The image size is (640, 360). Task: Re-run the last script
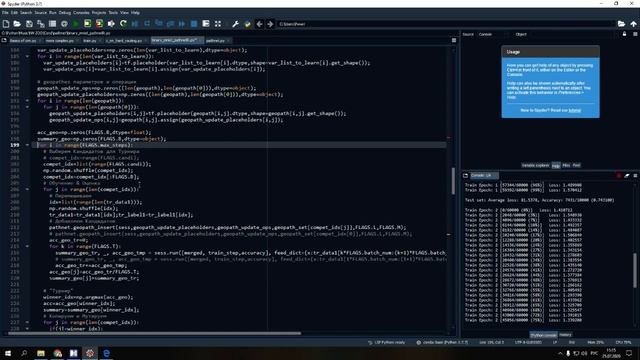(x=123, y=24)
